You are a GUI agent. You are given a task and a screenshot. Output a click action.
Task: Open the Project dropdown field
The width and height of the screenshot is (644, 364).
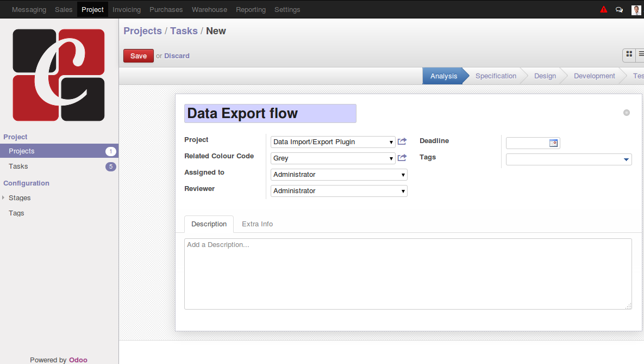coord(333,142)
